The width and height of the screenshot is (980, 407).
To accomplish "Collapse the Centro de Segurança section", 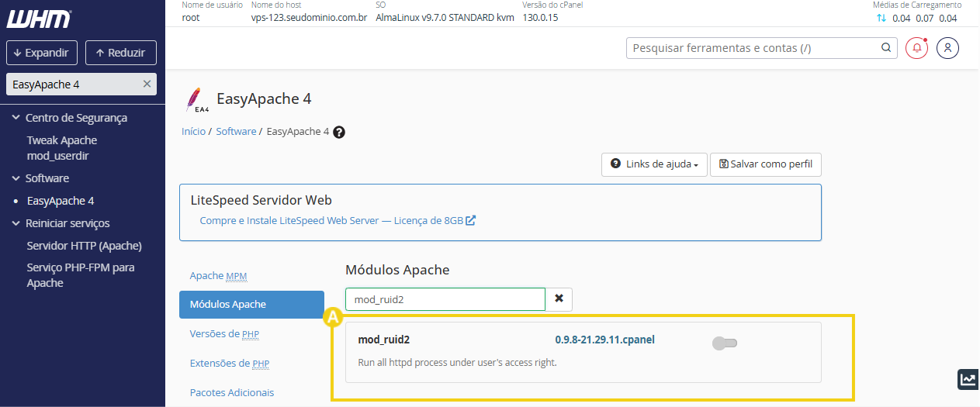I will tap(16, 118).
